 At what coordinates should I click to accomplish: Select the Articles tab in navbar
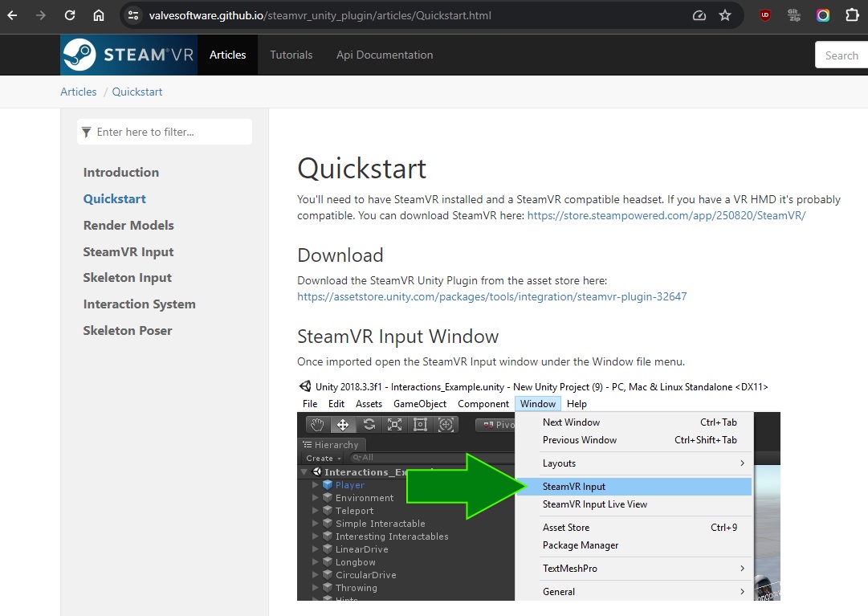pos(227,55)
